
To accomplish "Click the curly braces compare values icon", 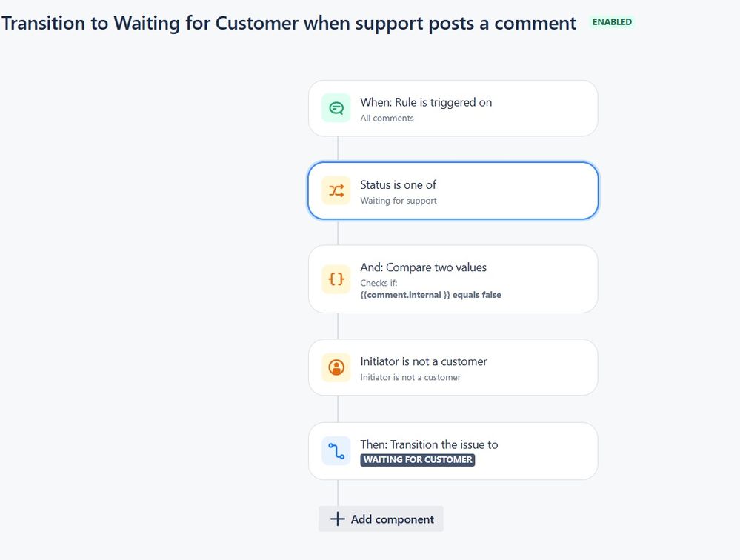I will click(336, 279).
